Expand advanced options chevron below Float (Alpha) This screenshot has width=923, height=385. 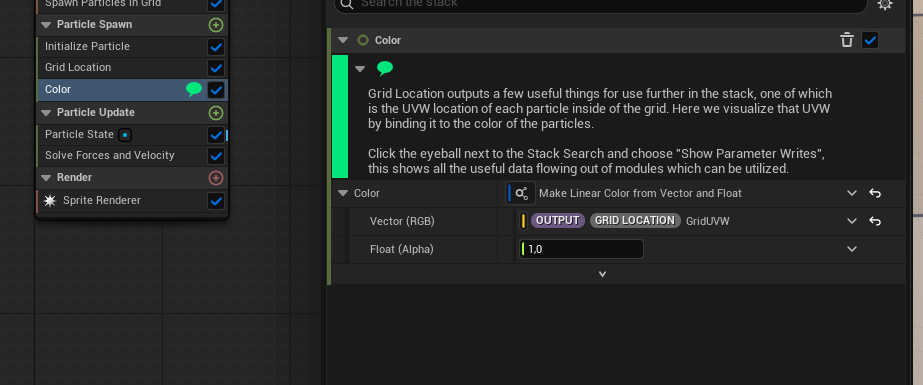602,274
